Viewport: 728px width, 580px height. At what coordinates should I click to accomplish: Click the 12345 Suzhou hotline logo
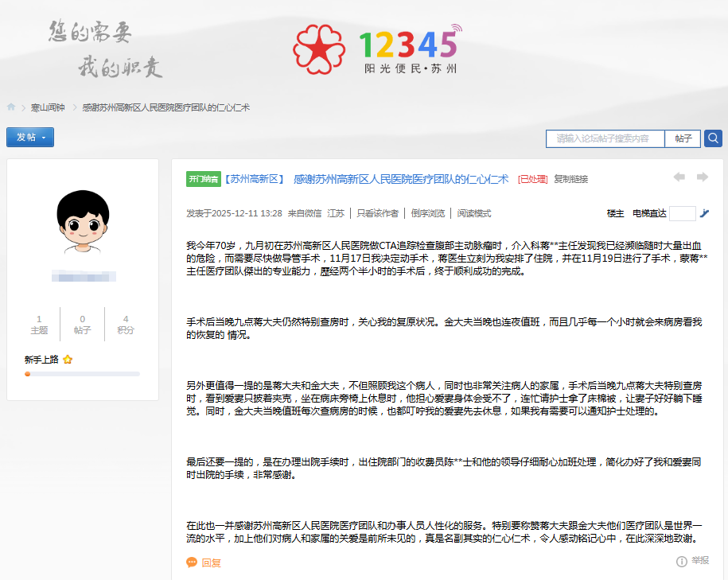point(376,48)
